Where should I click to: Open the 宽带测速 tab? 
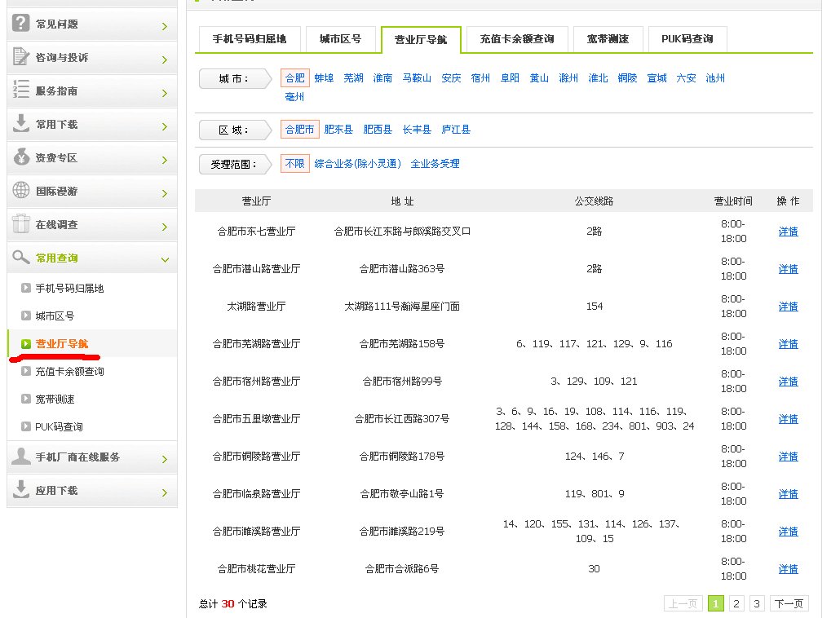(608, 39)
